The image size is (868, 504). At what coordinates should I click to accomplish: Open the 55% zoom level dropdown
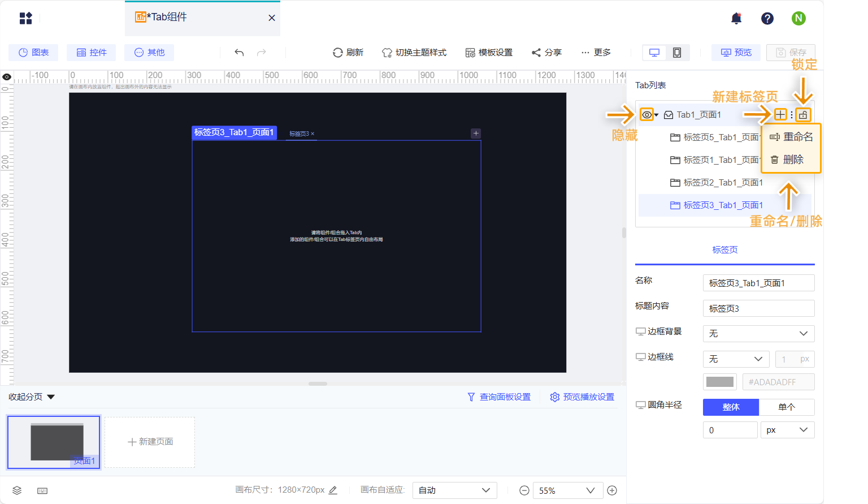coord(567,490)
